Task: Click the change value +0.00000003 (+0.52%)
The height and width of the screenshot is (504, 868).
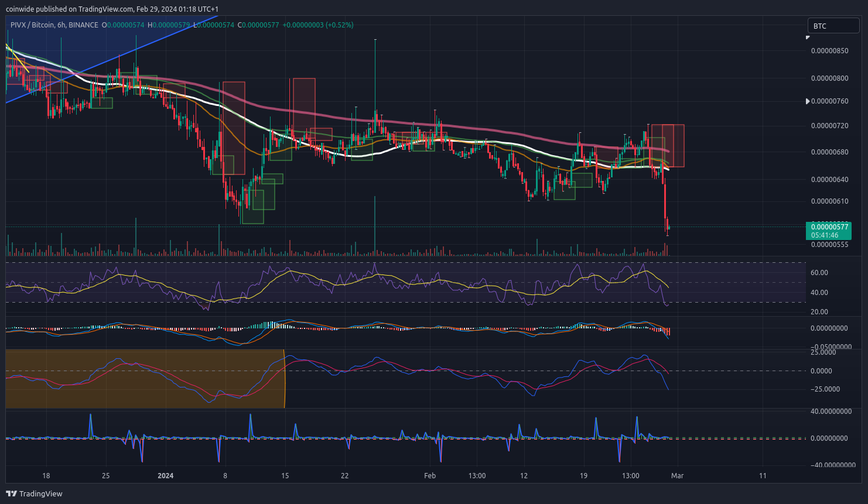Action: (318, 25)
